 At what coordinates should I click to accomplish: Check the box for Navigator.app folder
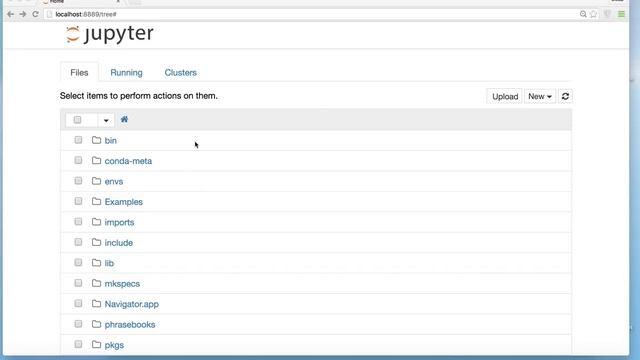coord(78,303)
